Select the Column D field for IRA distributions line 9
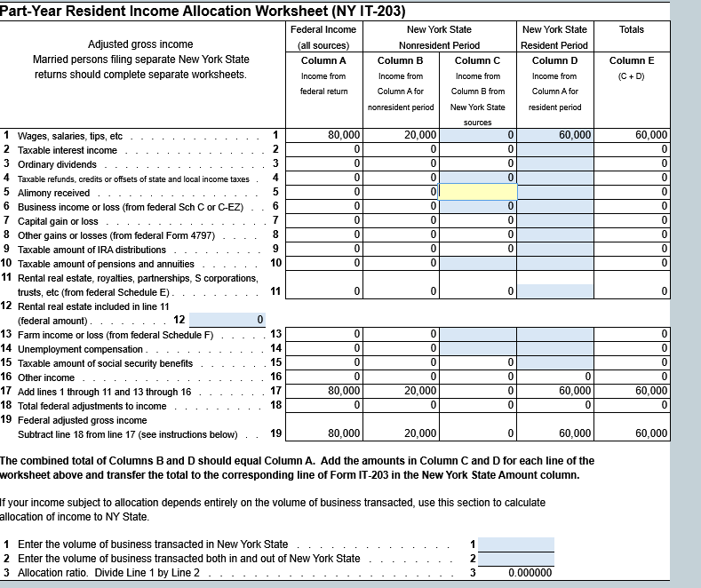Viewport: 701px width, 588px height. click(x=554, y=249)
